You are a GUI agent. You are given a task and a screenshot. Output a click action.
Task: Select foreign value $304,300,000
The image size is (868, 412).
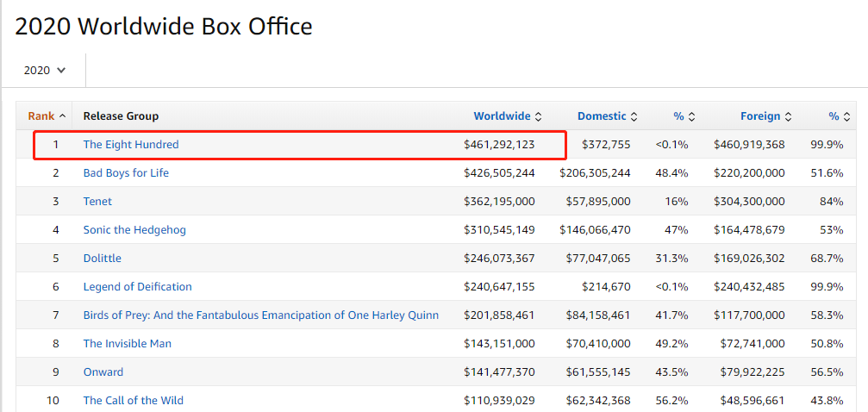[x=749, y=201]
